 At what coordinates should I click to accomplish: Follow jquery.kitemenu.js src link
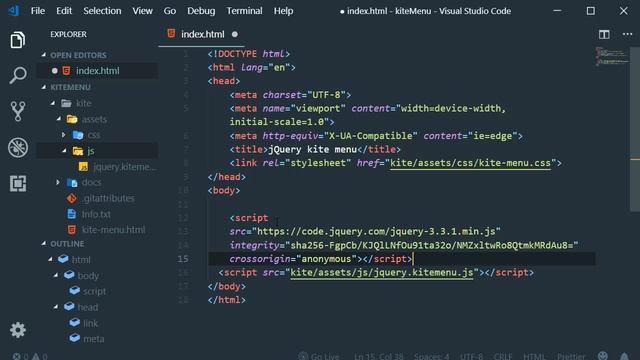point(382,273)
